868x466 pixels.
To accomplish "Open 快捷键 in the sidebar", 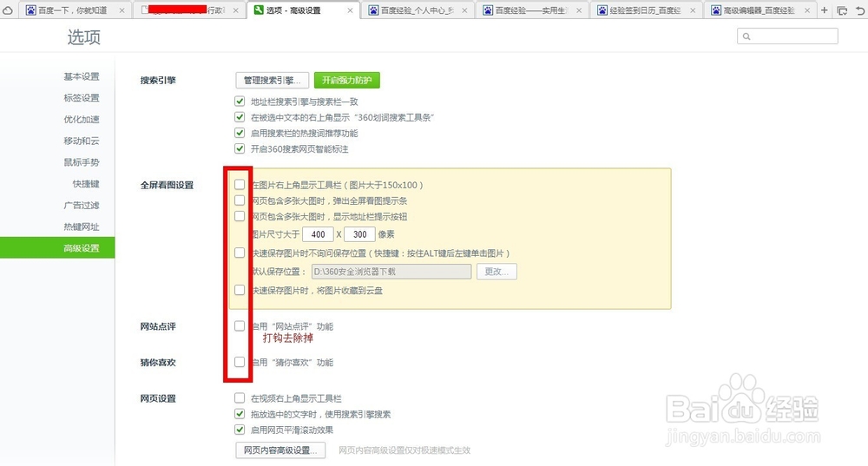I will point(86,184).
